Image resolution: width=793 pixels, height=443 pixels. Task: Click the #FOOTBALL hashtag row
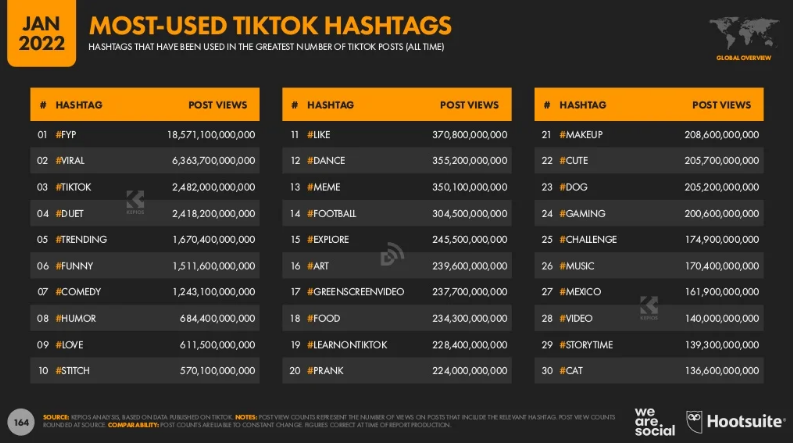tap(396, 213)
